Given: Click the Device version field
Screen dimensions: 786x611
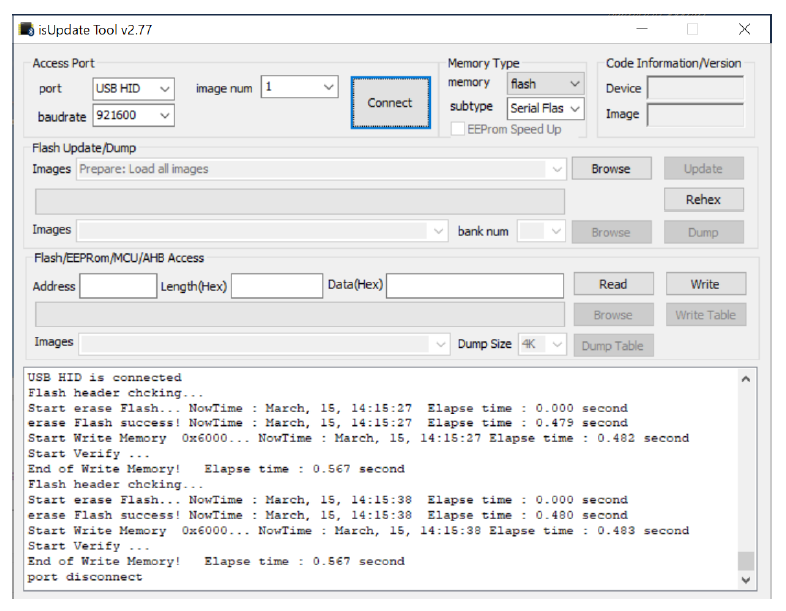Looking at the screenshot, I should click(x=695, y=88).
